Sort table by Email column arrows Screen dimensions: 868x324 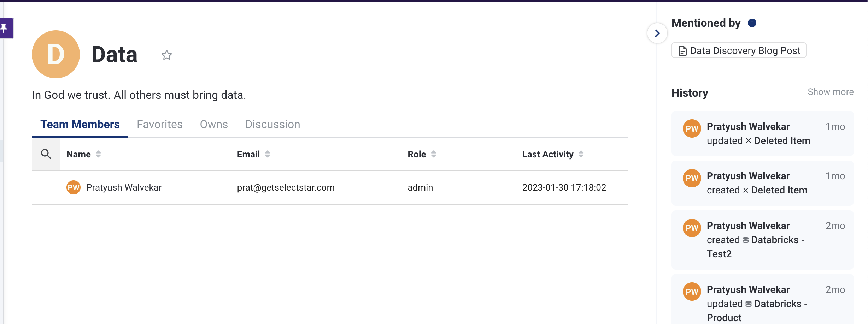[268, 154]
